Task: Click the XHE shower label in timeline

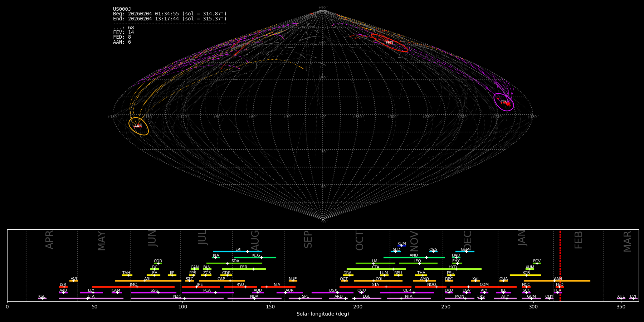Action: click(x=621, y=297)
